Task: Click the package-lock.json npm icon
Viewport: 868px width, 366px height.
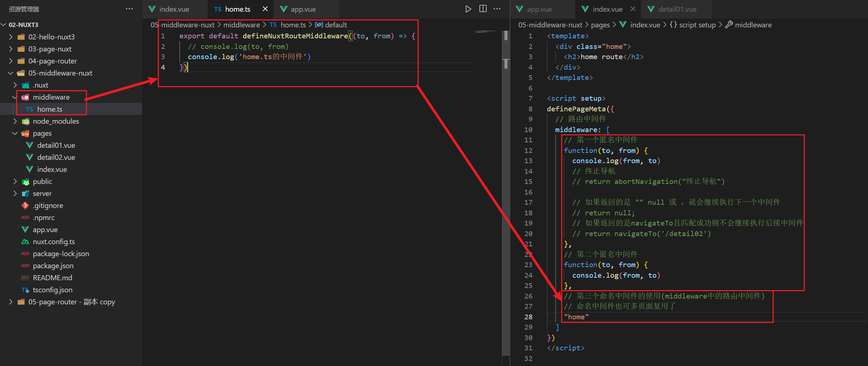Action: (25, 254)
